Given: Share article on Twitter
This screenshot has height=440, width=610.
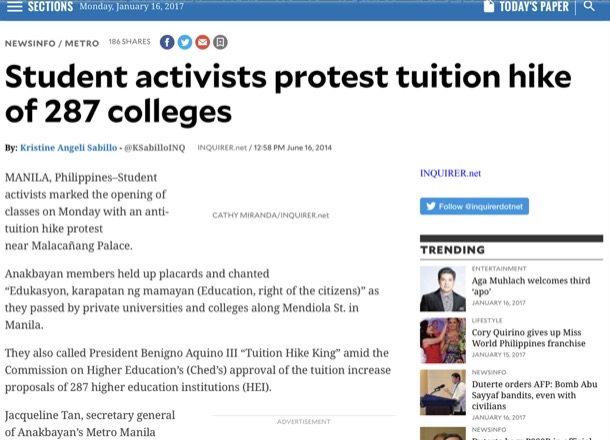Looking at the screenshot, I should pos(185,42).
